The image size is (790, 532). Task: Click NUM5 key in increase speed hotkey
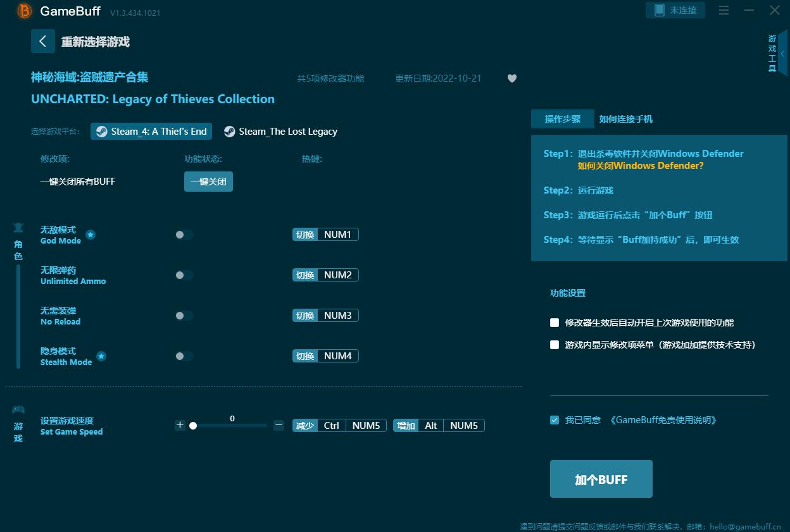[464, 426]
